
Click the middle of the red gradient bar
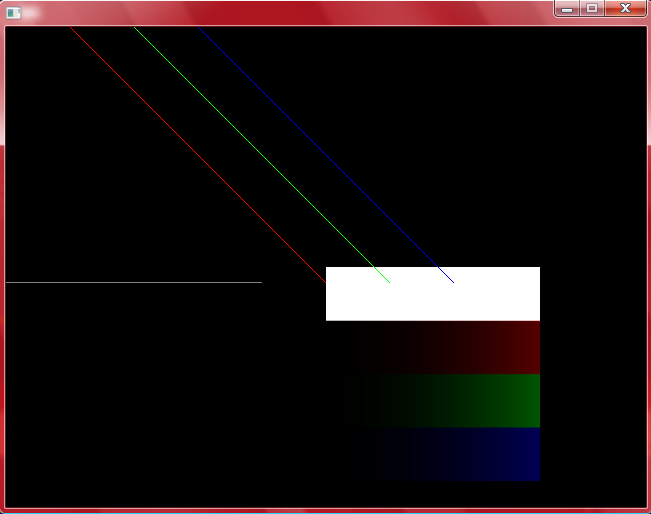click(x=433, y=347)
